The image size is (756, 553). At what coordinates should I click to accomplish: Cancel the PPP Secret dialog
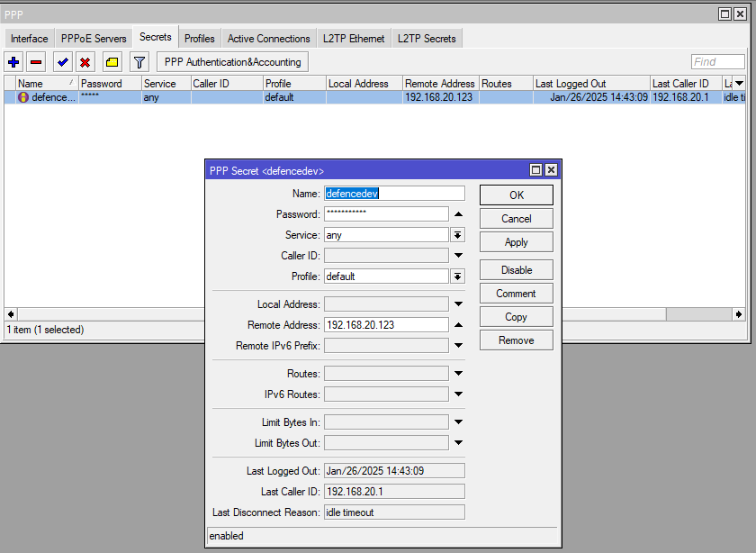click(517, 219)
